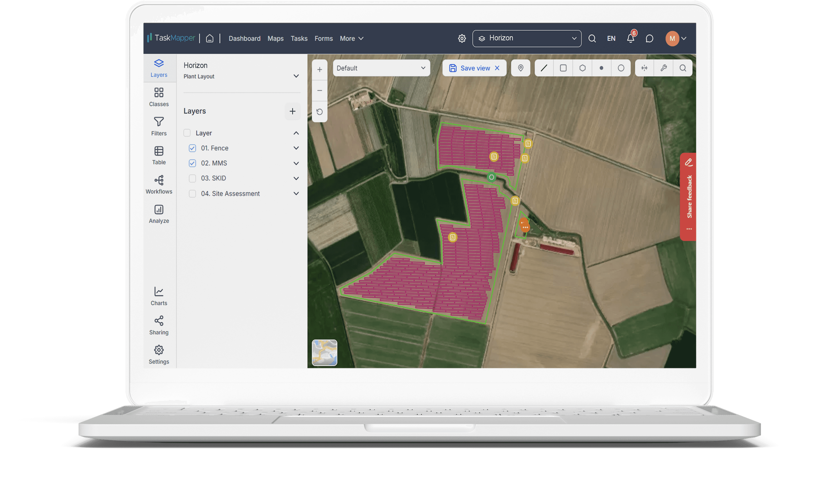Open Tasks in the top menu
828x504 pixels.
point(299,38)
